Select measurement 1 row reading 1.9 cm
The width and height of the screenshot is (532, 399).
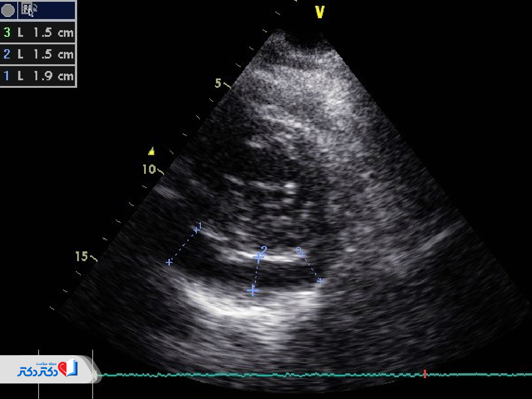point(38,76)
